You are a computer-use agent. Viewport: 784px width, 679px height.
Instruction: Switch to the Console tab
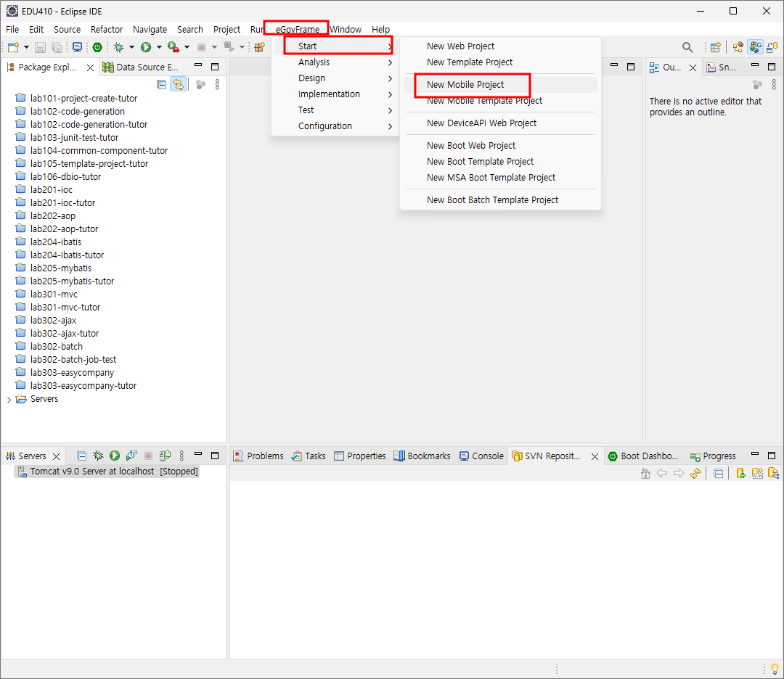point(481,456)
